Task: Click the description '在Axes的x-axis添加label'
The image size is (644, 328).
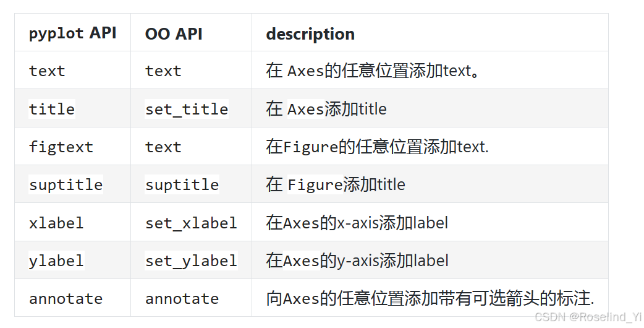Action: (x=357, y=223)
